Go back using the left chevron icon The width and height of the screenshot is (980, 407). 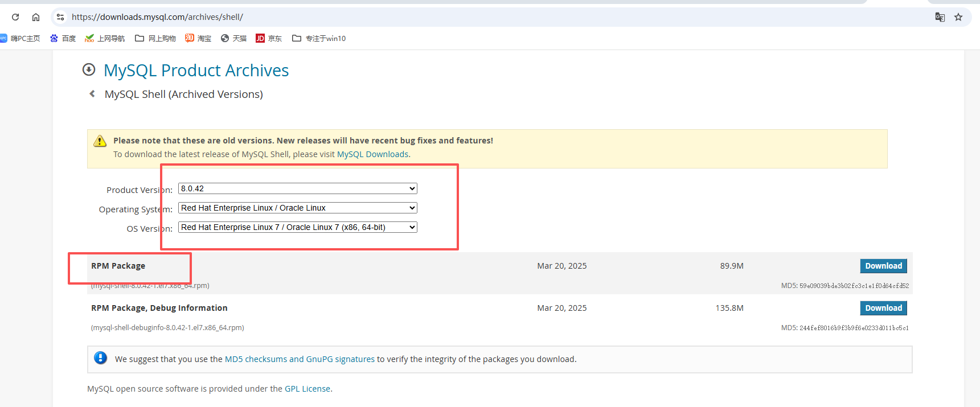[92, 93]
